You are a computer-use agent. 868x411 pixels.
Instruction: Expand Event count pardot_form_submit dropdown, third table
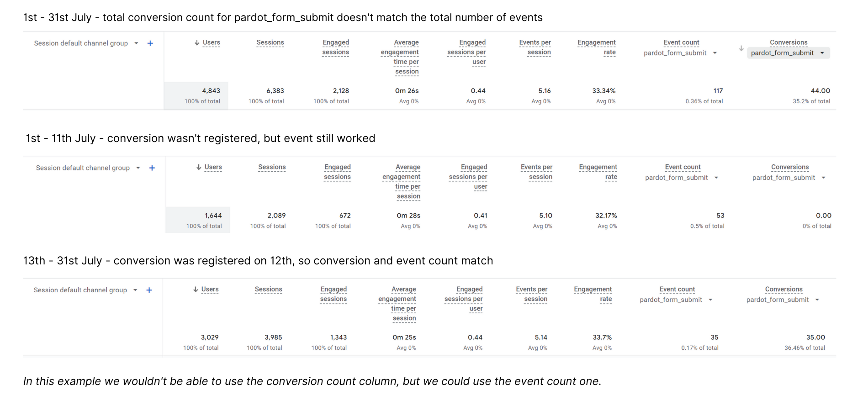(x=710, y=300)
